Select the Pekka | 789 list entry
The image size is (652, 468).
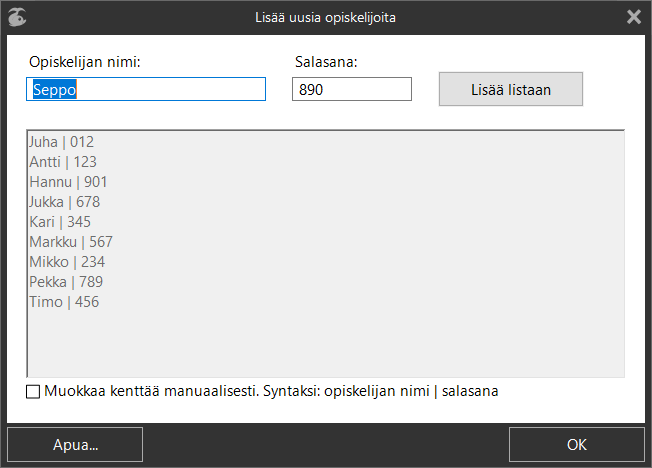[x=66, y=282]
